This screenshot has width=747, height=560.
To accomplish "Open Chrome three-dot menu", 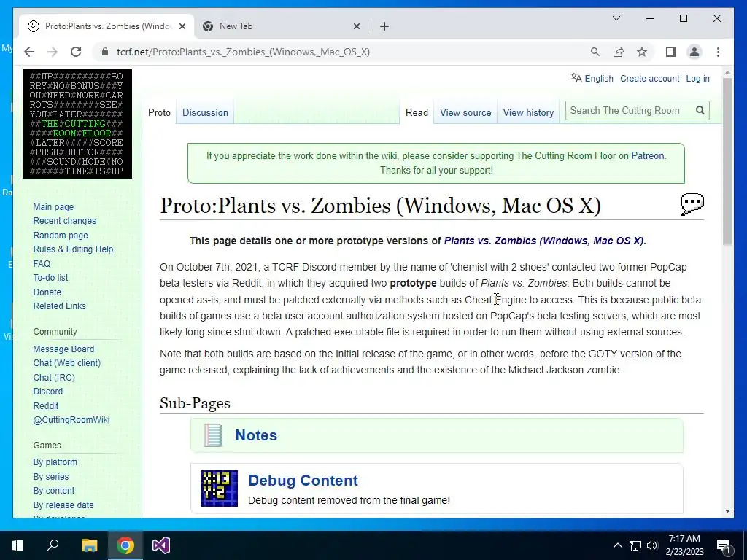I will coord(718,52).
